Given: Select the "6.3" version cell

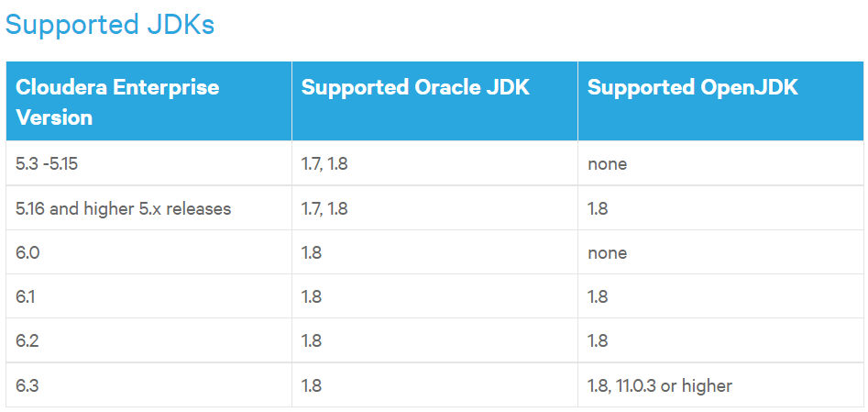Looking at the screenshot, I should point(28,385).
